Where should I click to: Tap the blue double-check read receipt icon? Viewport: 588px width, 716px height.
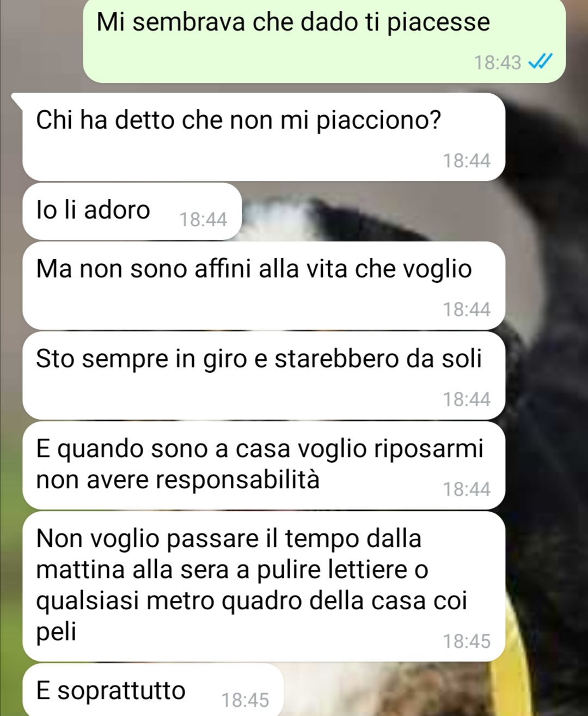541,62
